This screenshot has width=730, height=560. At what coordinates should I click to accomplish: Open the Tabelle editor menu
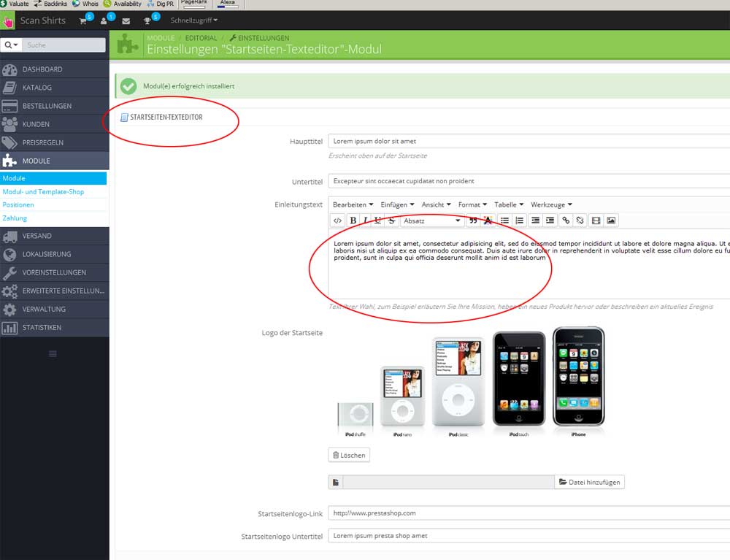tap(509, 205)
